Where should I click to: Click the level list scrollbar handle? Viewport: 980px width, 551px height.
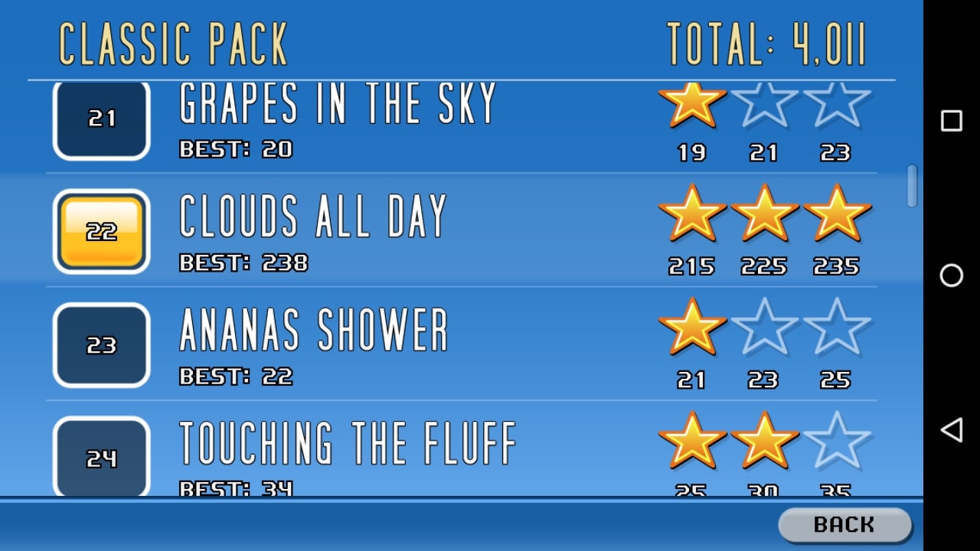(x=912, y=186)
